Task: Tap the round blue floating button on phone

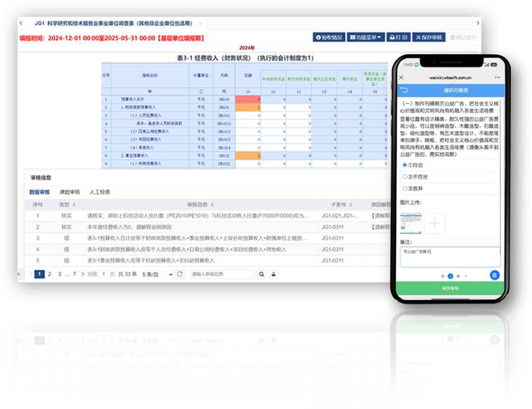Action: (x=495, y=275)
